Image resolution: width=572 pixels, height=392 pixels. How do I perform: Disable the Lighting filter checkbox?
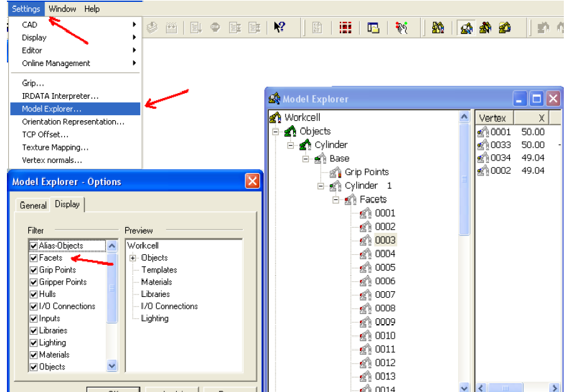(x=33, y=343)
